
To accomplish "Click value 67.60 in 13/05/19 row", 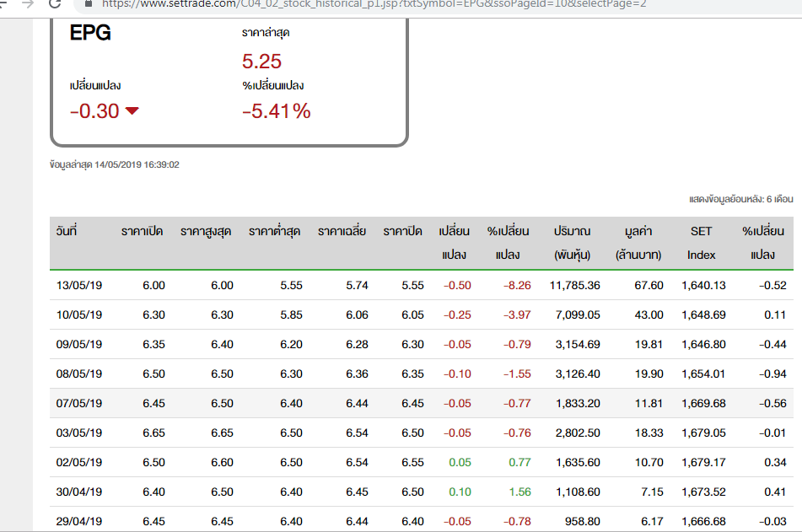I will (x=649, y=286).
